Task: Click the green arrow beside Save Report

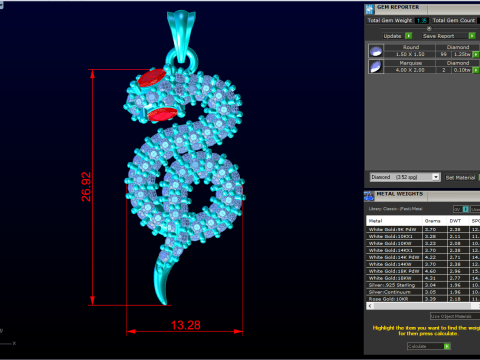Action: click(472, 36)
